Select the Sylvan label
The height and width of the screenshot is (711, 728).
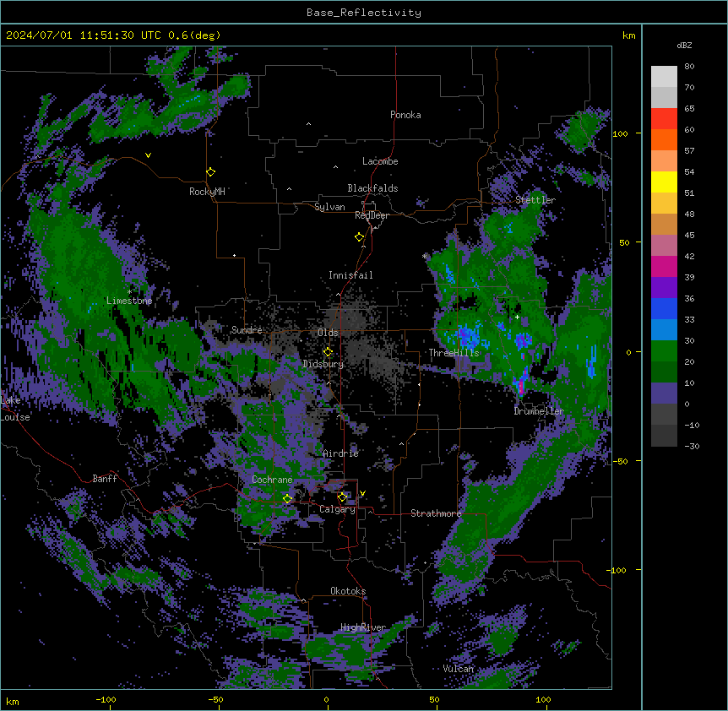click(329, 207)
